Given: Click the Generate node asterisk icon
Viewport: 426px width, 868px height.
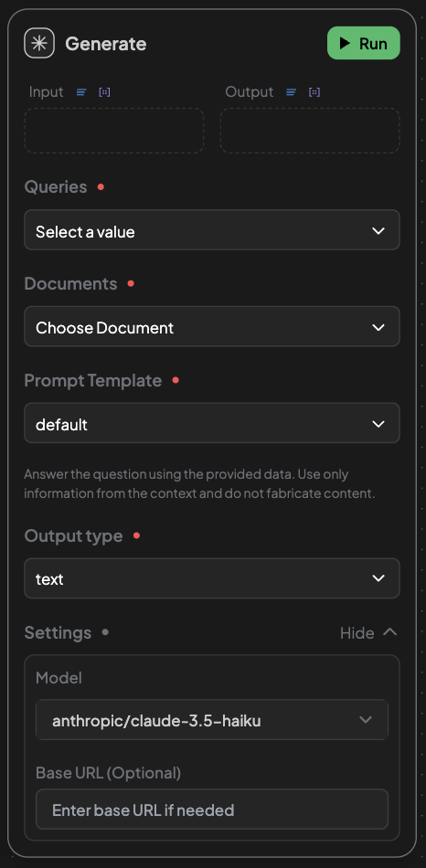Looking at the screenshot, I should tap(39, 43).
